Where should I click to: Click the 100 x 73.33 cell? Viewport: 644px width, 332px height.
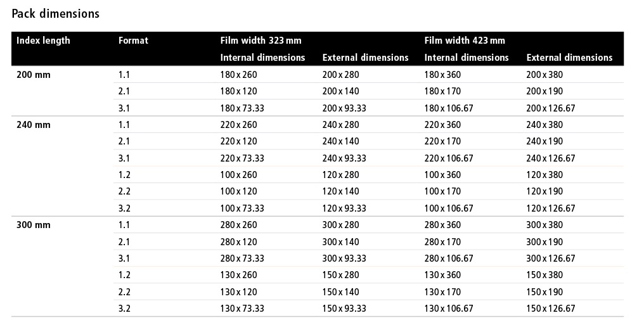242,208
